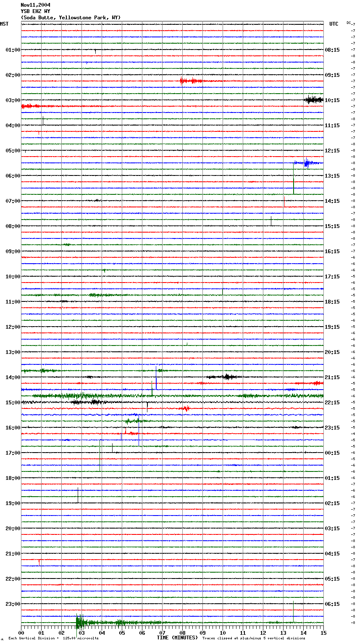The height and width of the screenshot is (644, 357).
Task: Click minute tick label 03 on time axis
Action: [81, 633]
